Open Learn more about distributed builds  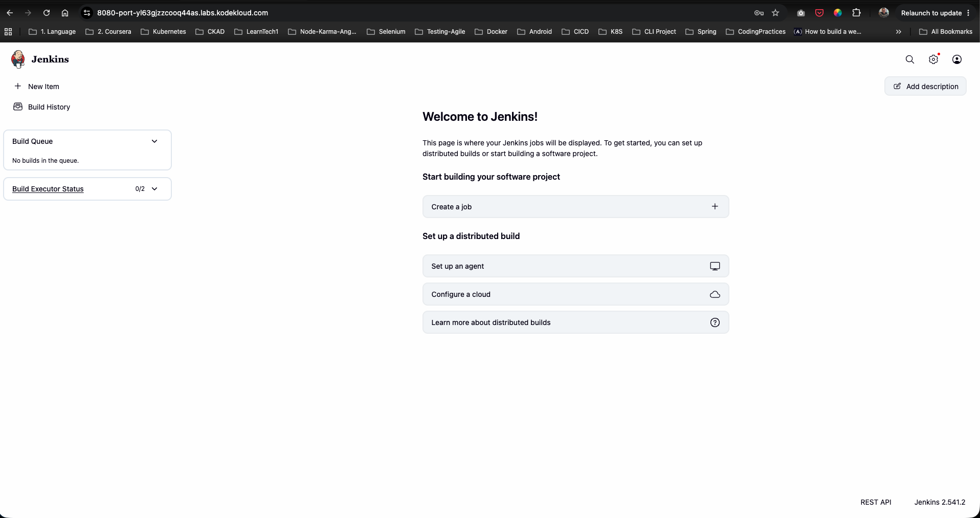click(x=575, y=322)
